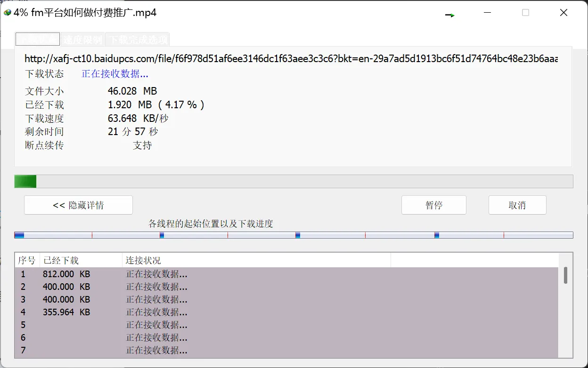Click the thread list vertical scrollbar thumb
588x368 pixels.
565,275
